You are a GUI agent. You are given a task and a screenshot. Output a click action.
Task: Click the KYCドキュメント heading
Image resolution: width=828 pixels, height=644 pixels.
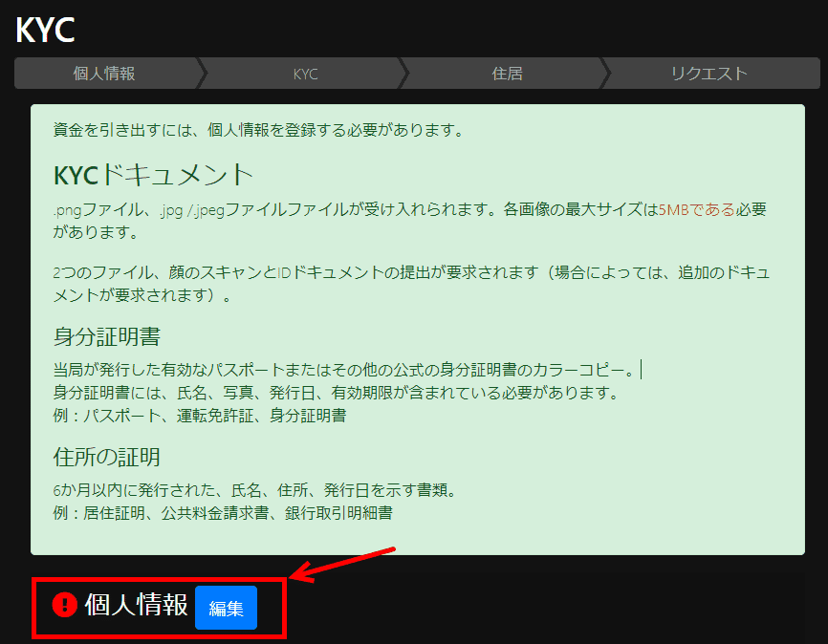click(154, 174)
